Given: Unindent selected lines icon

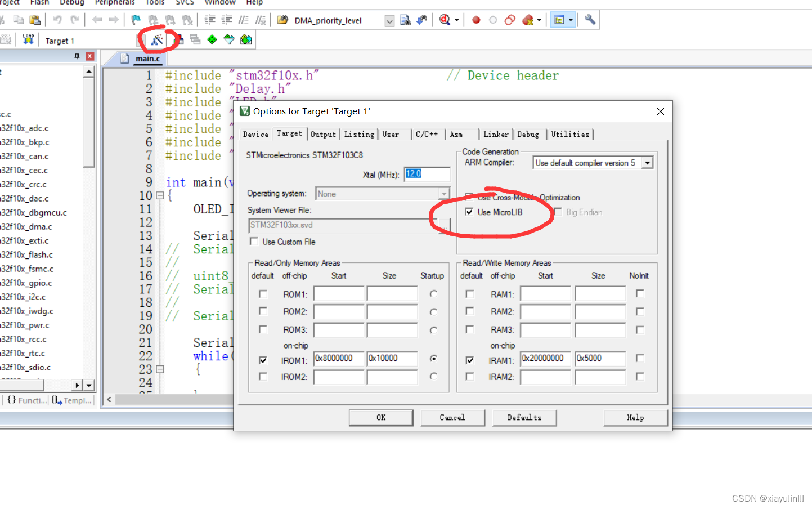Looking at the screenshot, I should [227, 20].
